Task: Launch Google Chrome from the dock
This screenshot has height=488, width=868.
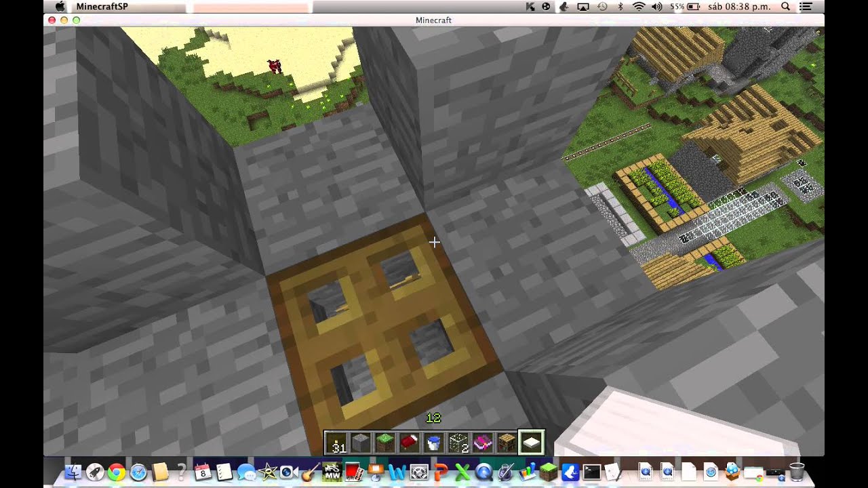Action: pyautogui.click(x=117, y=471)
